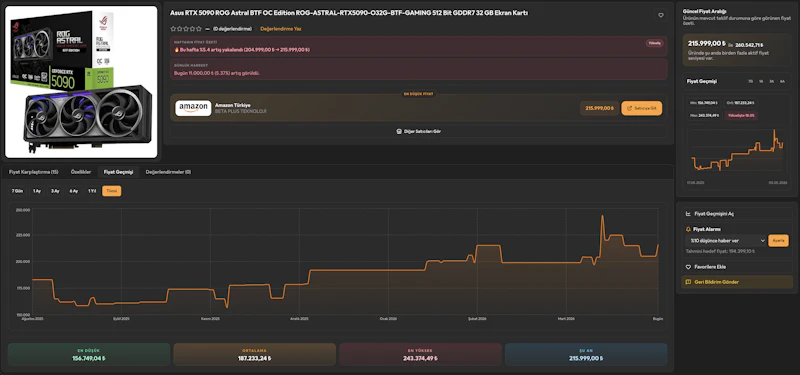Click the weekly price summary text
This screenshot has width=800, height=375.
pyautogui.click(x=242, y=50)
